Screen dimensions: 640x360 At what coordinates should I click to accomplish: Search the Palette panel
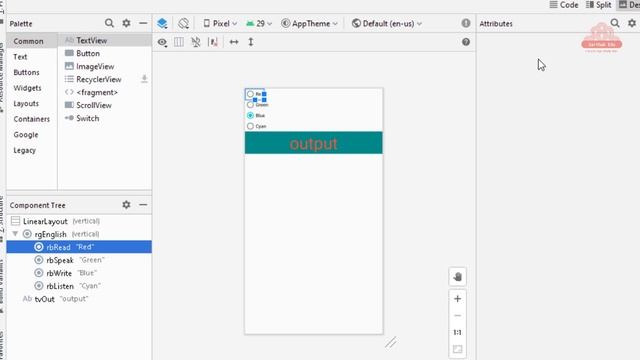109,23
